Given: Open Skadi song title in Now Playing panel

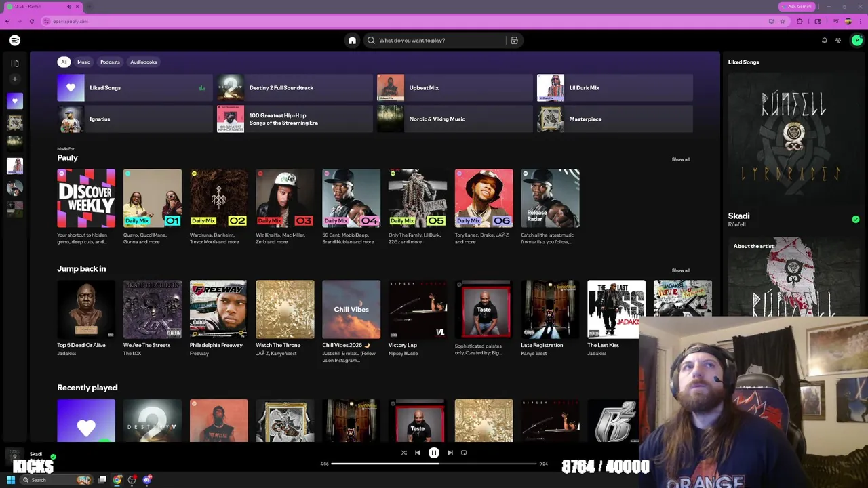Looking at the screenshot, I should (x=738, y=216).
